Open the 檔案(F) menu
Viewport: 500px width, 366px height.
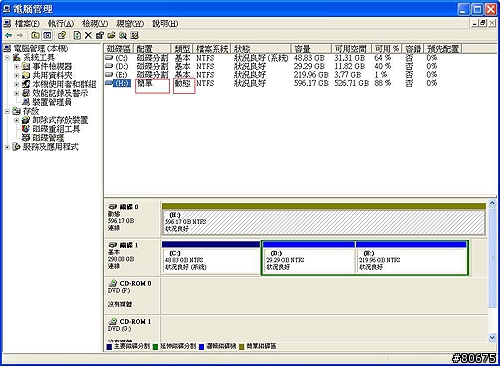click(27, 24)
